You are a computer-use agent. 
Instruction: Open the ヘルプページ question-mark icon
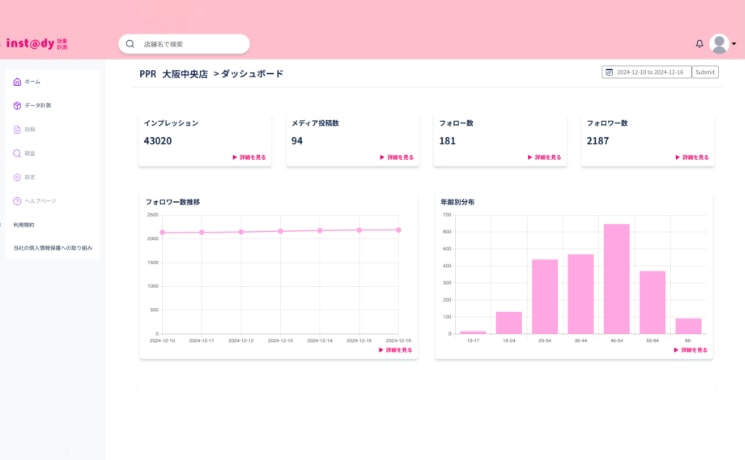(x=17, y=201)
